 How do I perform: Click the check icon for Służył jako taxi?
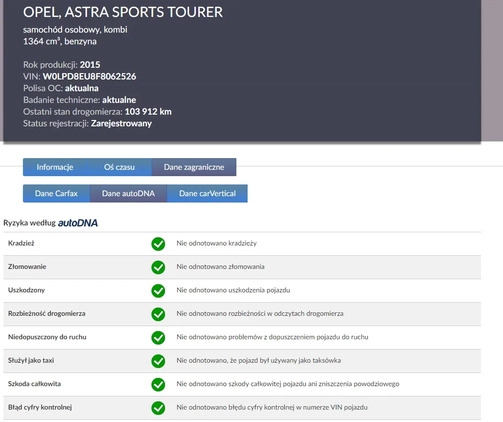tap(158, 361)
